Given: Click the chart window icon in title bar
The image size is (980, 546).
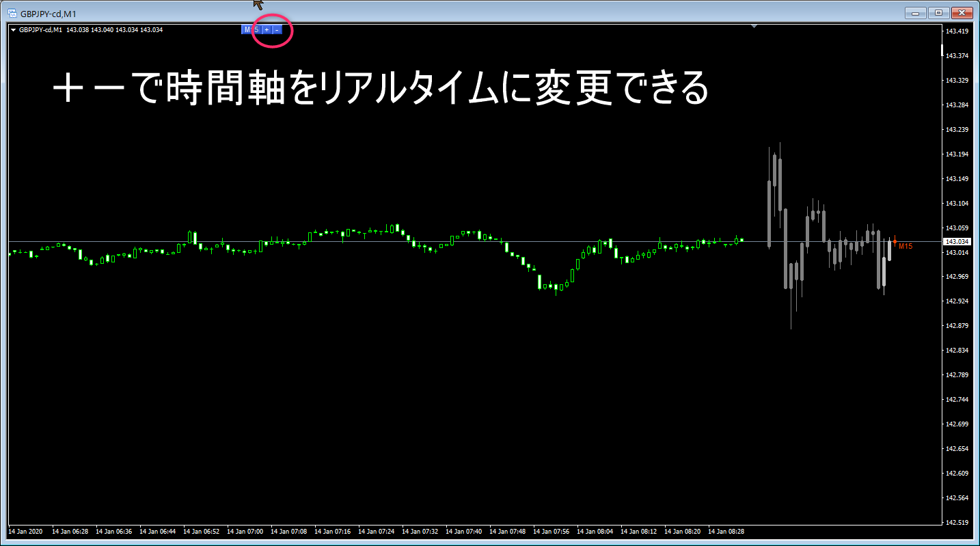Looking at the screenshot, I should click(x=12, y=13).
